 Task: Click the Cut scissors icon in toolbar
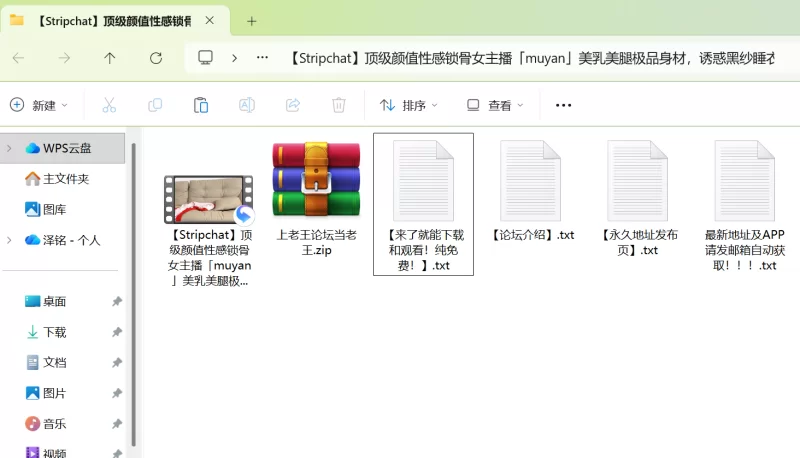point(109,105)
